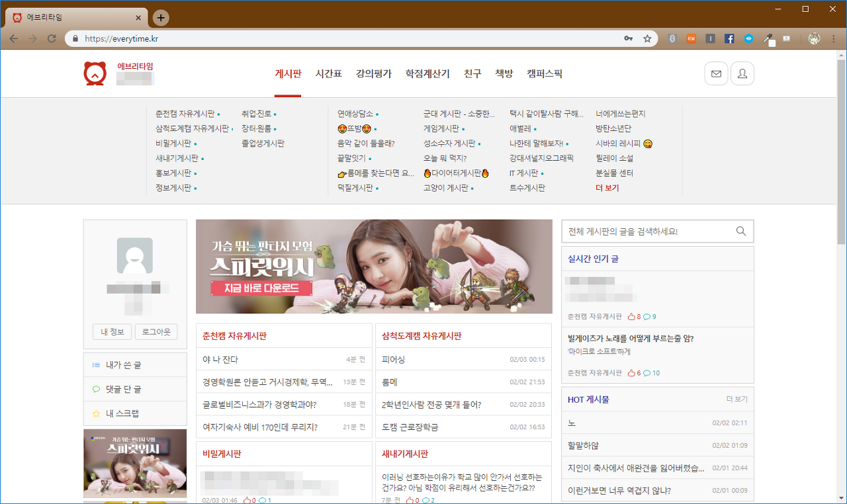Screen dimensions: 847x504
Task: View site security info via the lock icon
Action: (x=75, y=38)
